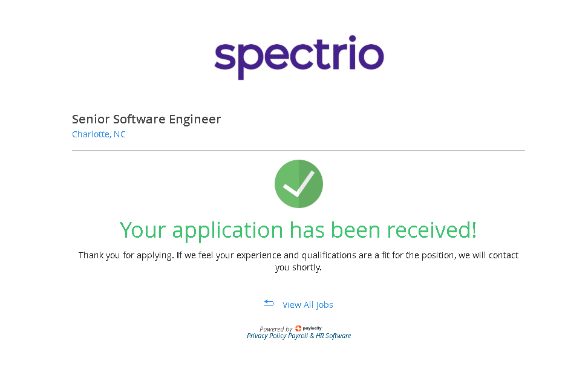Click the word 'Jobs' in View All Jobs

[324, 305]
